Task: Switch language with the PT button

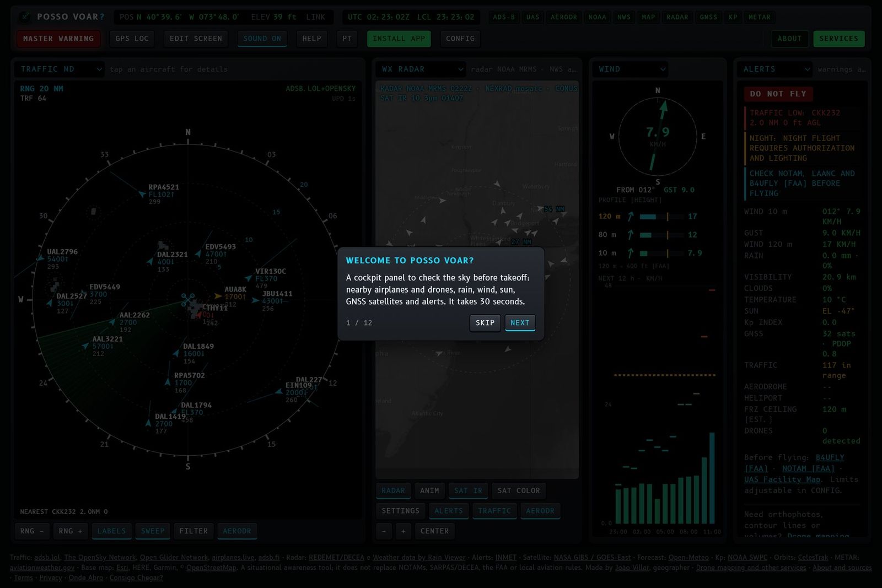Action: [347, 39]
